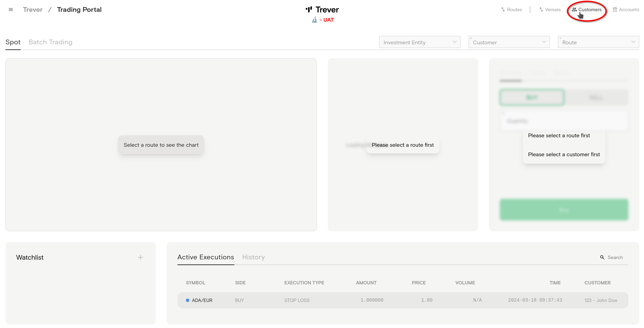Image resolution: width=644 pixels, height=328 pixels.
Task: Click the Venues navigation icon
Action: pos(541,10)
